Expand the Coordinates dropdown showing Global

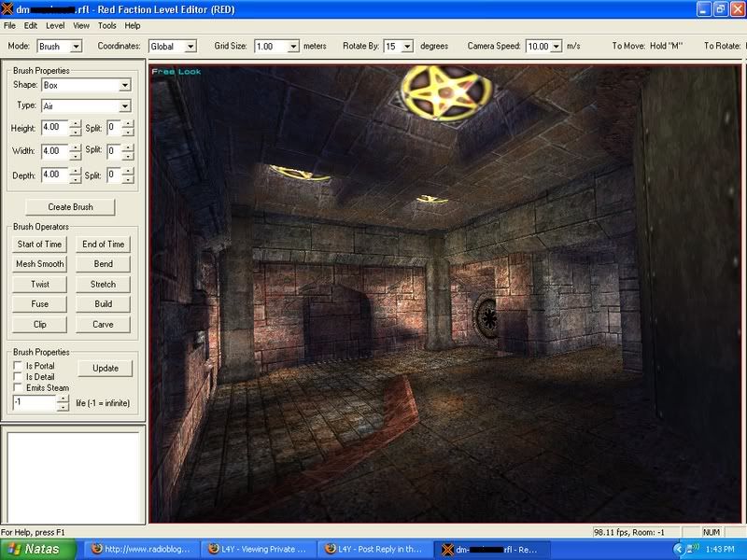pos(190,46)
